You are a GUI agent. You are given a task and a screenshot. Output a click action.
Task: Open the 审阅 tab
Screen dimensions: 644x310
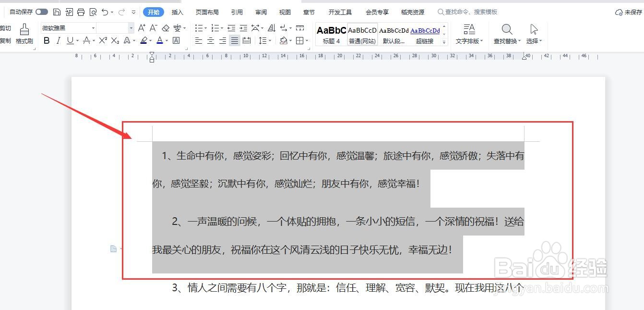(261, 12)
